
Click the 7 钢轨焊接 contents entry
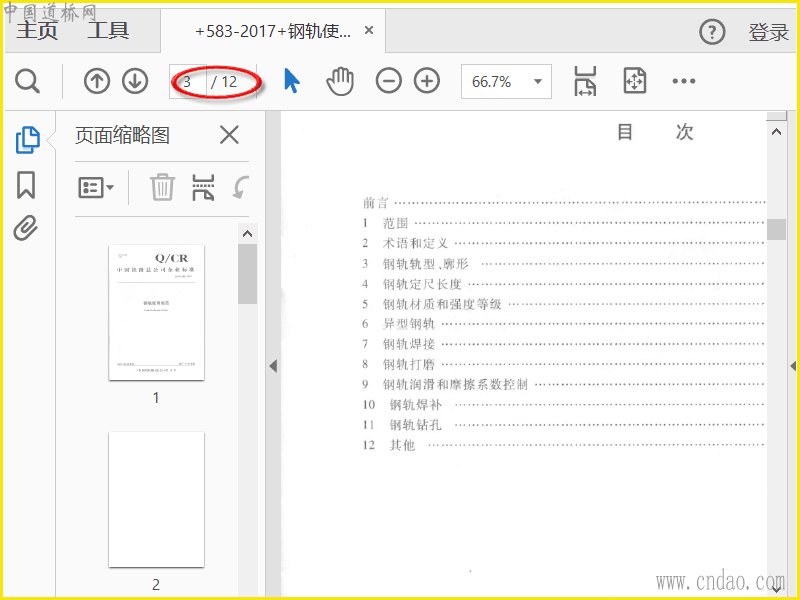pyautogui.click(x=564, y=344)
